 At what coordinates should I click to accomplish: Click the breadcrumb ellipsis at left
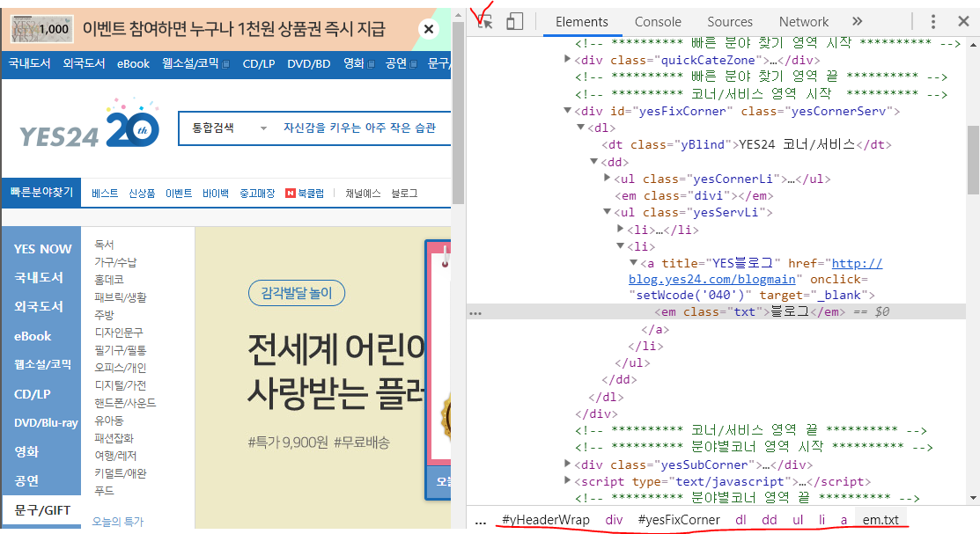point(480,522)
